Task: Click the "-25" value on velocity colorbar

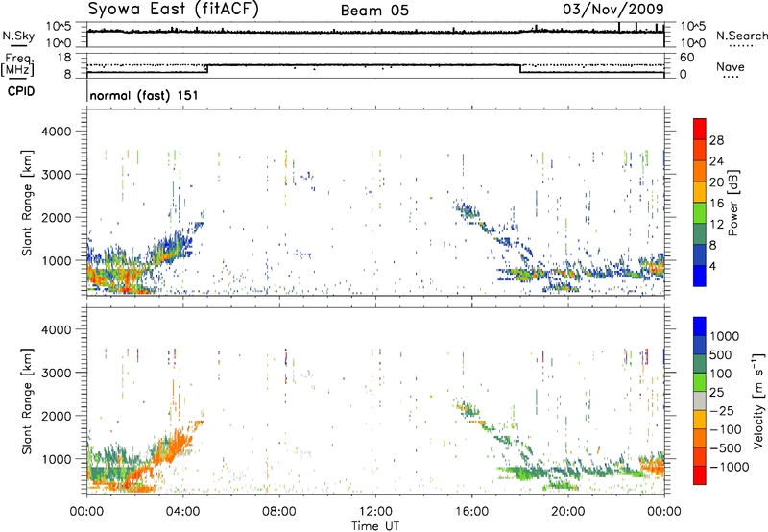Action: coord(723,411)
